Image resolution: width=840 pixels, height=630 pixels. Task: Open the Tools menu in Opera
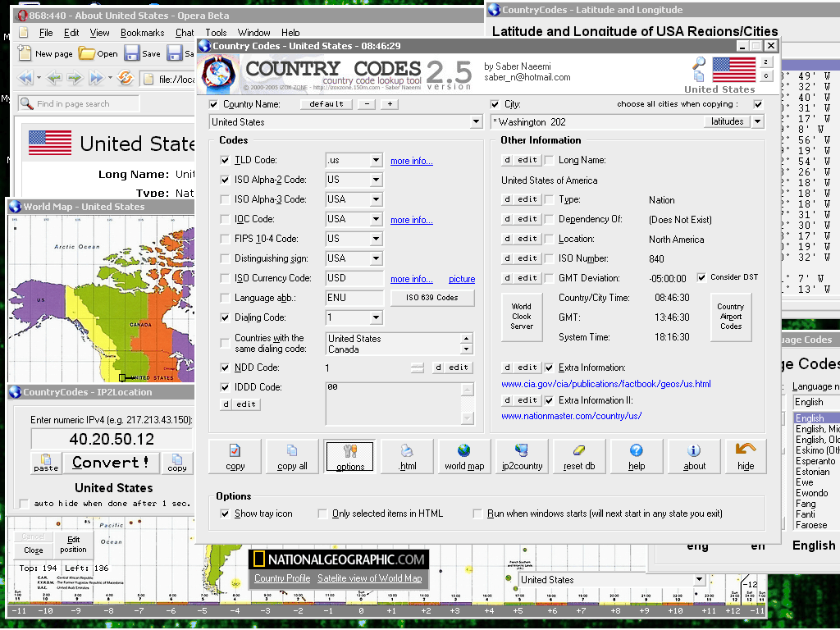pyautogui.click(x=216, y=33)
